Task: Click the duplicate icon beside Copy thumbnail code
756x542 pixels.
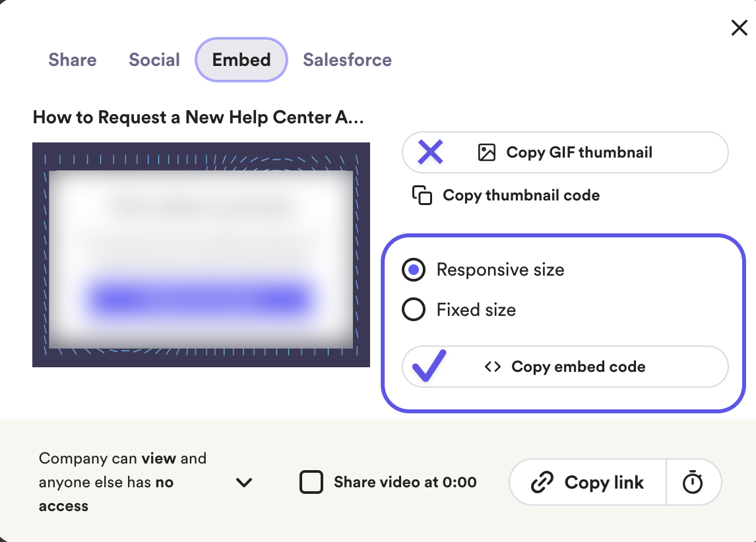Action: coord(422,195)
